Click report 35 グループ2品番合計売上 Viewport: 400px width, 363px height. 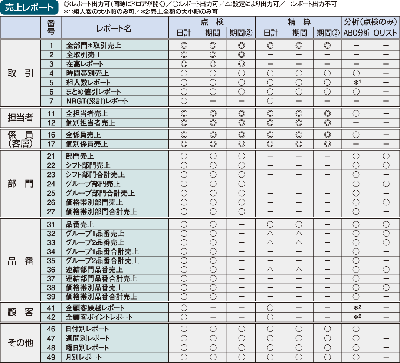click(103, 260)
